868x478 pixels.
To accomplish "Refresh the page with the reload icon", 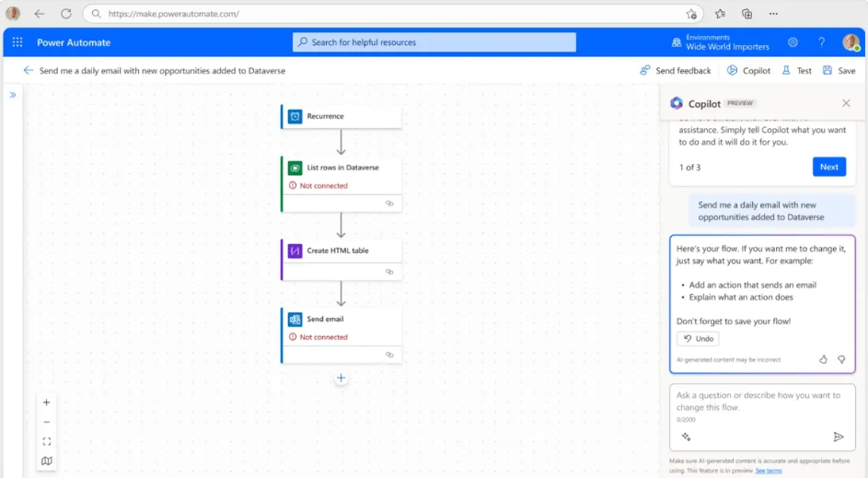I will (66, 14).
